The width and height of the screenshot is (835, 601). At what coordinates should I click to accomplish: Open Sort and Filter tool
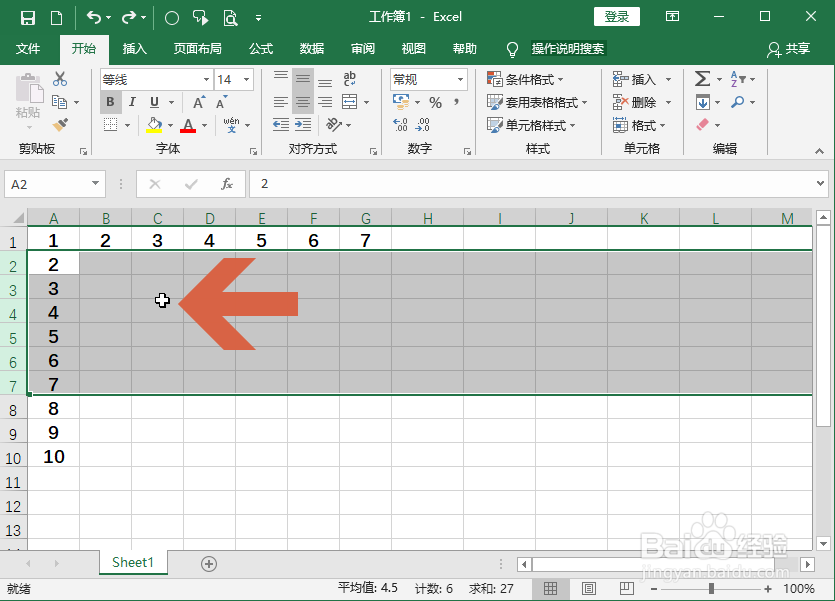(x=738, y=79)
